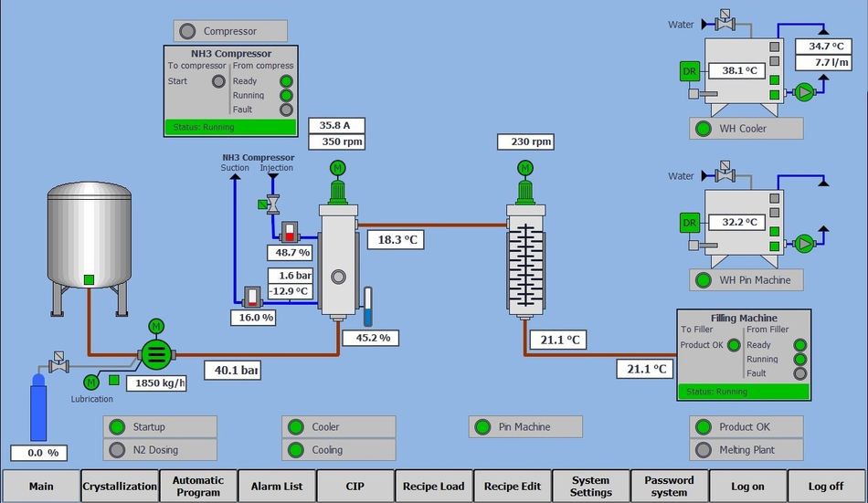Click the lubrication motor icon
Image resolution: width=868 pixels, height=503 pixels.
pyautogui.click(x=91, y=382)
